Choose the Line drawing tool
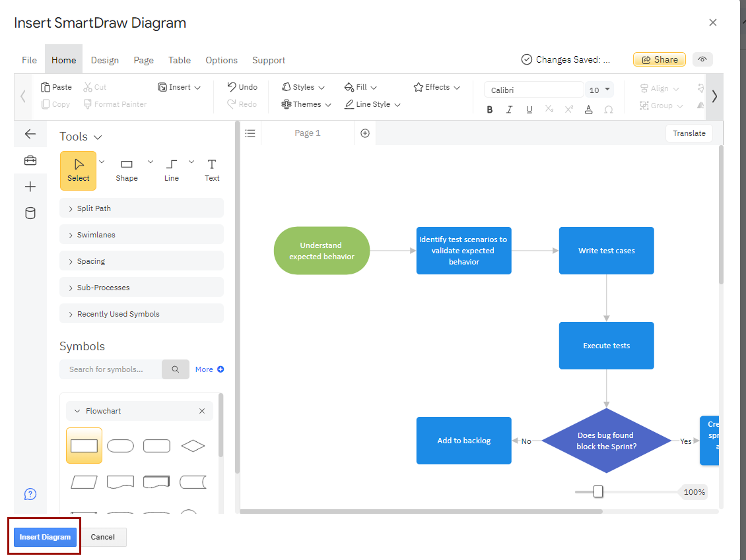This screenshot has width=746, height=560. 172,170
